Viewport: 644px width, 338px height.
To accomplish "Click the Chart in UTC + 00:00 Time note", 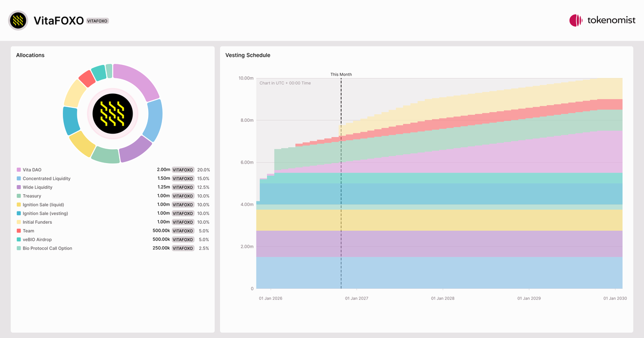I will pos(285,83).
